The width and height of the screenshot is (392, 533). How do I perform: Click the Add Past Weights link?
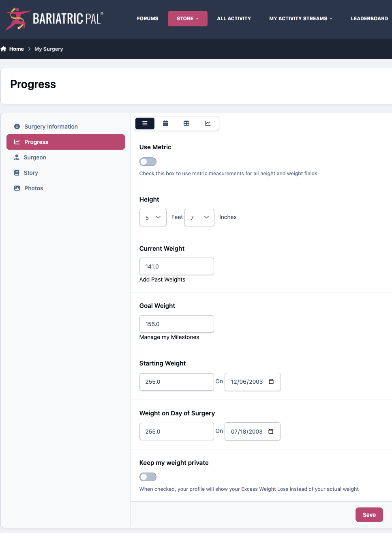[162, 279]
